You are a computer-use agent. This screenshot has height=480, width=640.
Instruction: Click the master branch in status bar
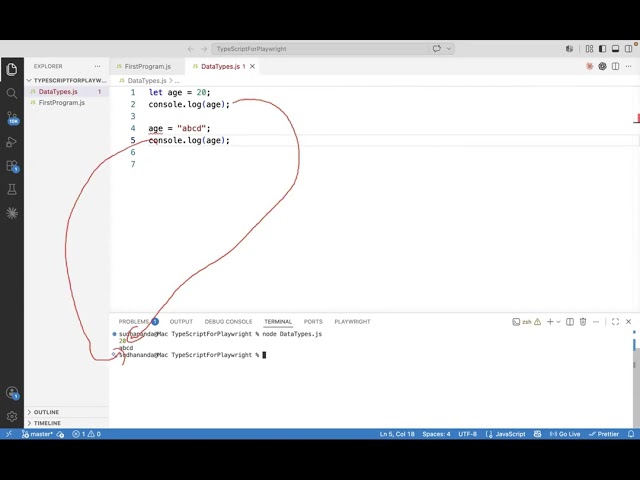point(37,434)
